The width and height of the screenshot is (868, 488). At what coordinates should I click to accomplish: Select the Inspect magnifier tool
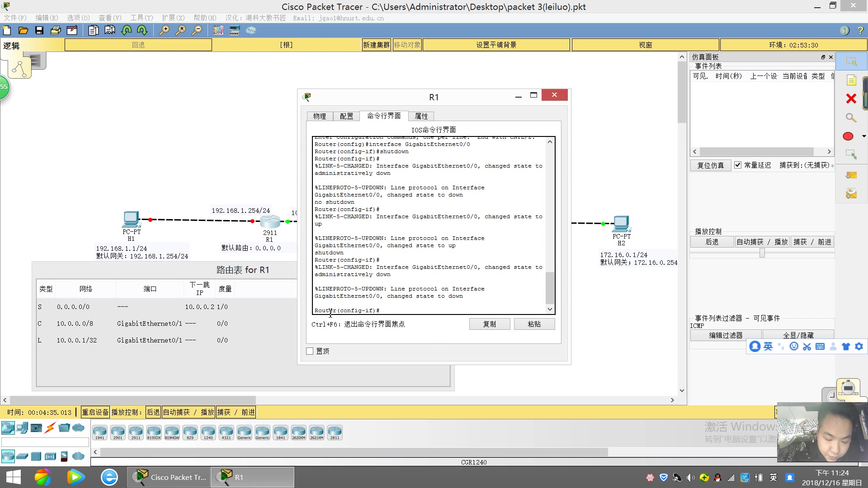point(851,118)
